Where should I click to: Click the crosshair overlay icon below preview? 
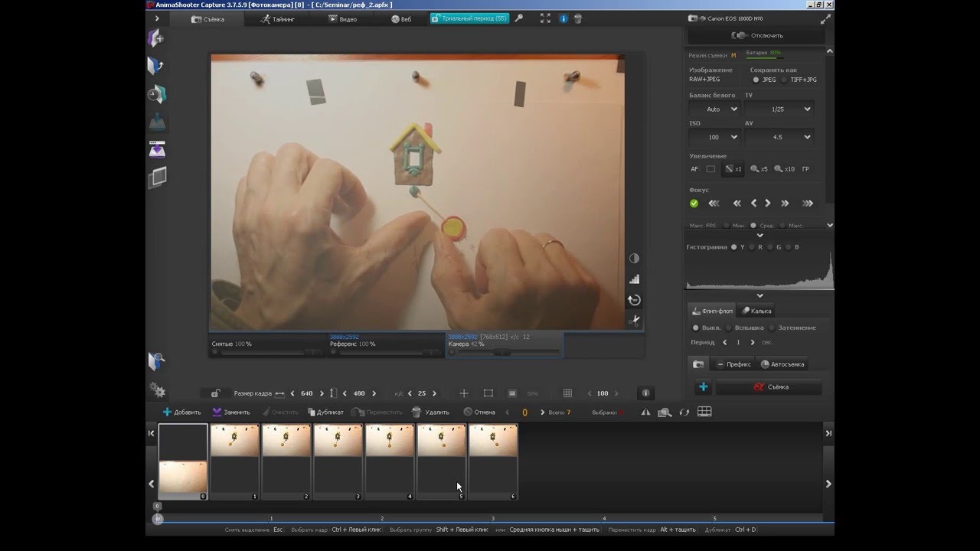coord(463,393)
